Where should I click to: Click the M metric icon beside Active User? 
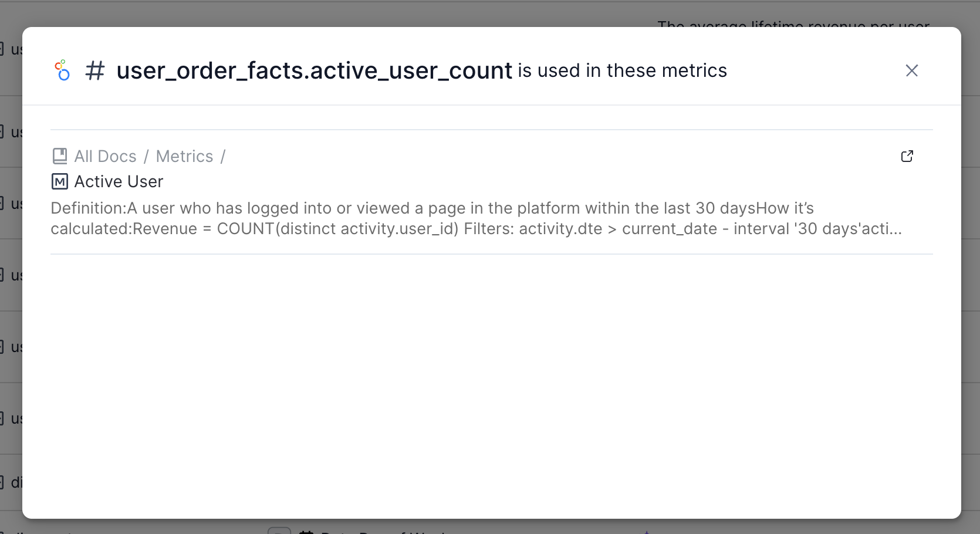pos(60,182)
